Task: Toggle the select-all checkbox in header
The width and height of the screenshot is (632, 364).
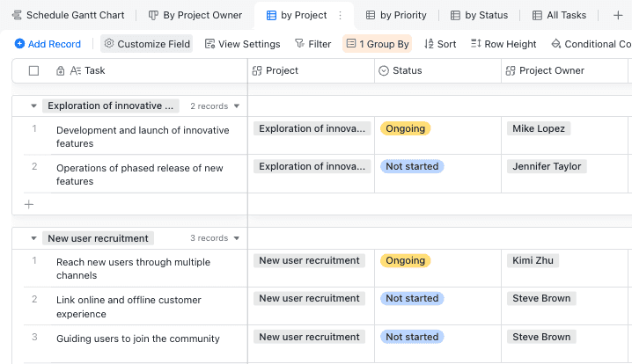Action: coord(33,71)
